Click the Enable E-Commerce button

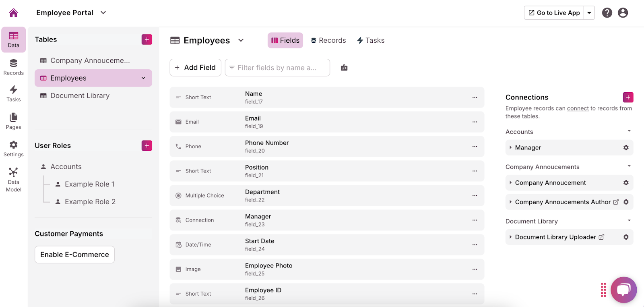click(x=74, y=255)
